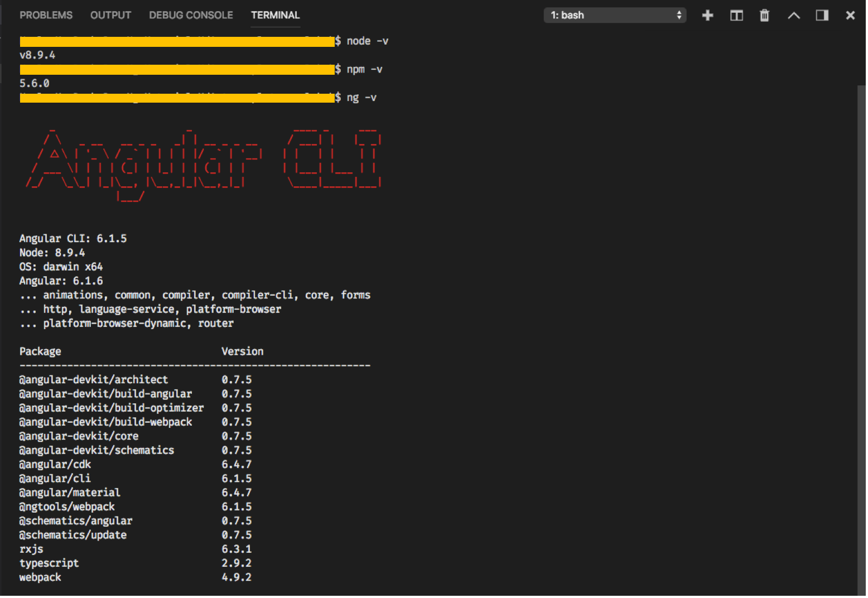Click the line starting with '... animations, common'
The image size is (868, 598).
[195, 295]
